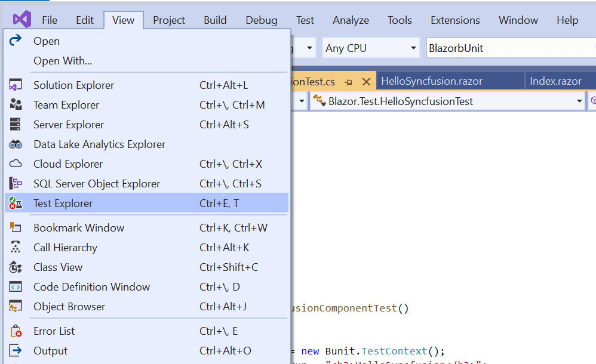Choose Code Definition Window entry
Image resolution: width=596 pixels, height=364 pixels.
[x=146, y=287]
